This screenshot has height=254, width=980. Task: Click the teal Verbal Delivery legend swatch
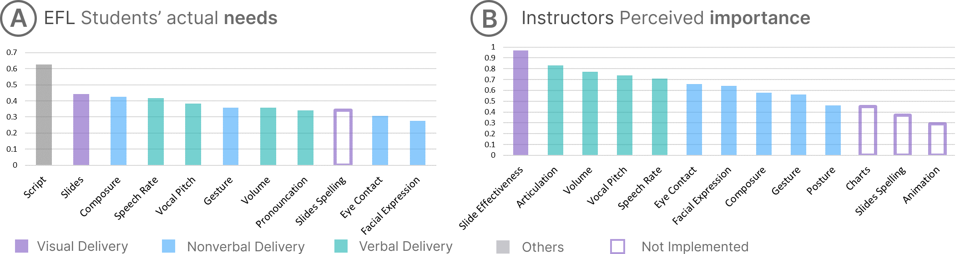click(x=341, y=246)
